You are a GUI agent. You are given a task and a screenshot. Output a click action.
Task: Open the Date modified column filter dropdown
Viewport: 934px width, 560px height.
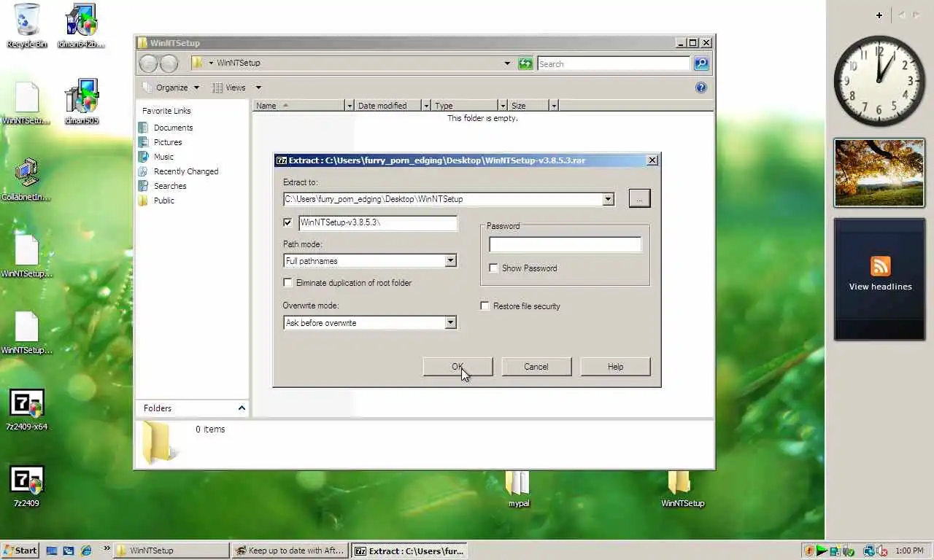pyautogui.click(x=426, y=106)
